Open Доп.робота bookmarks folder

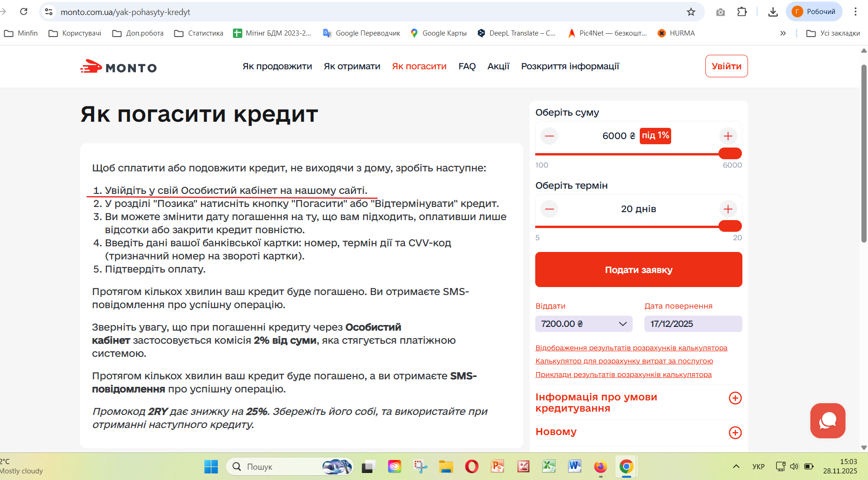tap(138, 33)
